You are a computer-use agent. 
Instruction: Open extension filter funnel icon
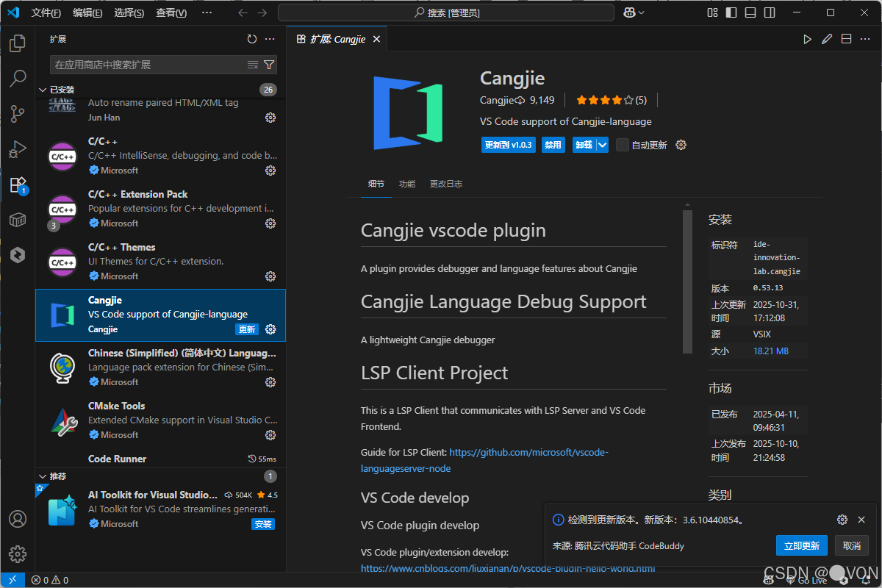click(x=269, y=65)
